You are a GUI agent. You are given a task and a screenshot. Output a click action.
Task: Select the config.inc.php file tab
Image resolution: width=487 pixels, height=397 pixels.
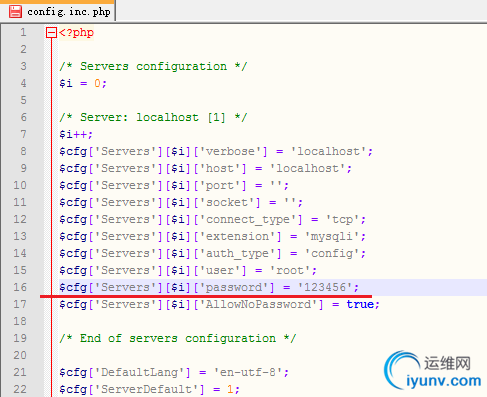click(x=57, y=11)
